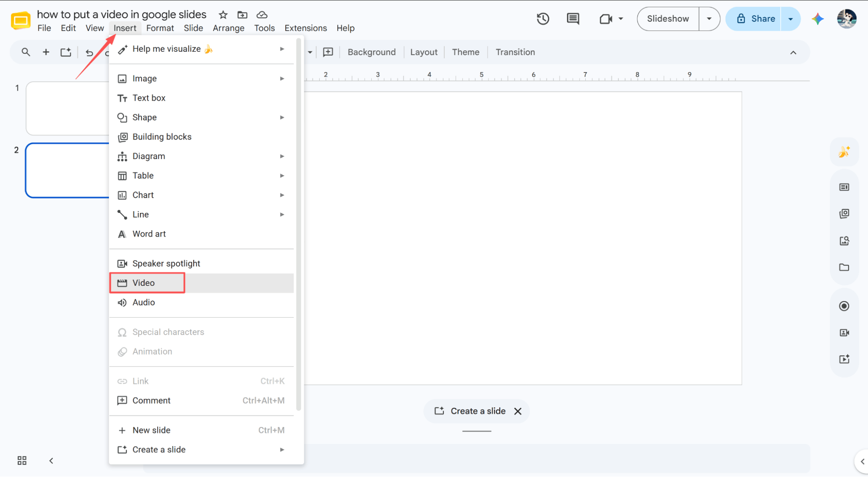Open the Google Slides home icon
The image size is (868, 477).
point(20,20)
